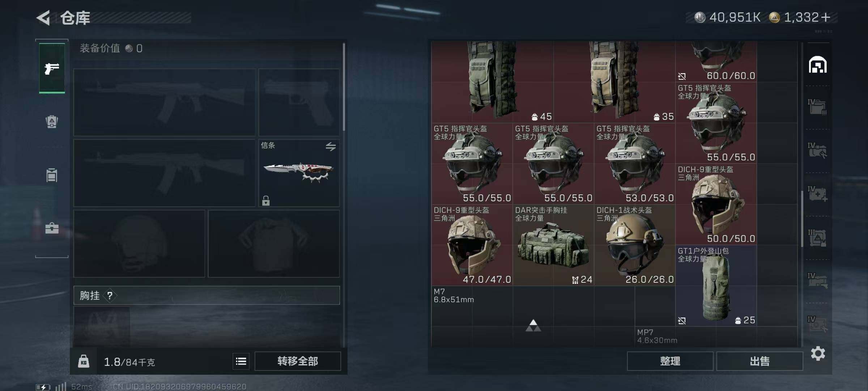The width and height of the screenshot is (868, 391).
Task: Click the 出售 sell button
Action: point(759,361)
